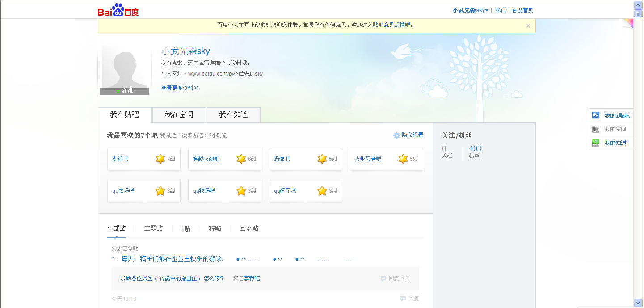Click the star icon beside 火影忍者吧
Image resolution: width=644 pixels, height=308 pixels.
(403, 159)
